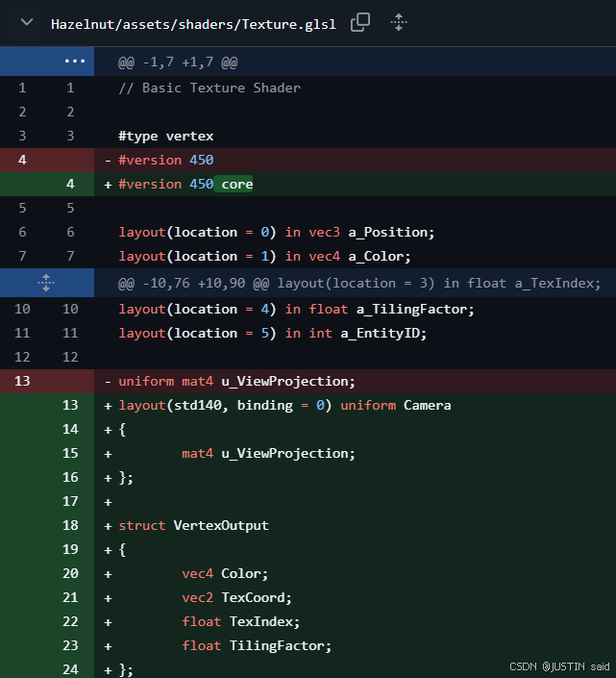
Task: Click the removed "uniform mat4 u_ViewProjection" line
Action: tap(236, 381)
